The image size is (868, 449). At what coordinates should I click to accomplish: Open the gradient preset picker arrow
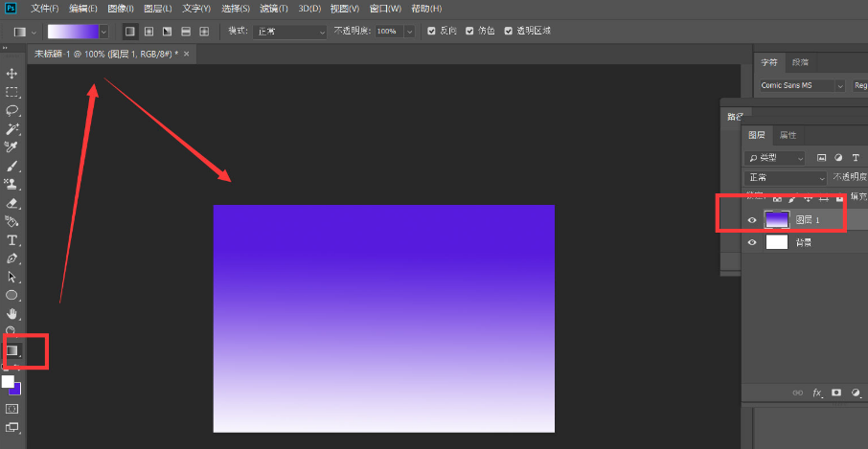pos(103,32)
